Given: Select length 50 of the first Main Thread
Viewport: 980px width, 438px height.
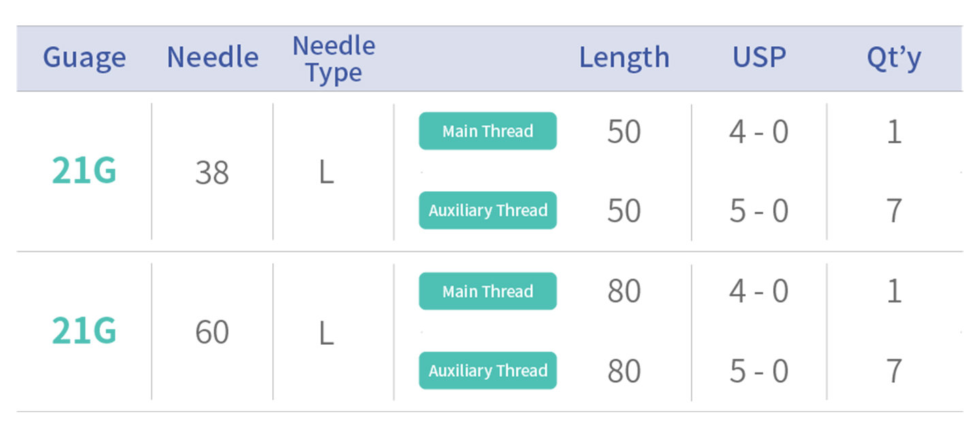Looking at the screenshot, I should (x=624, y=131).
